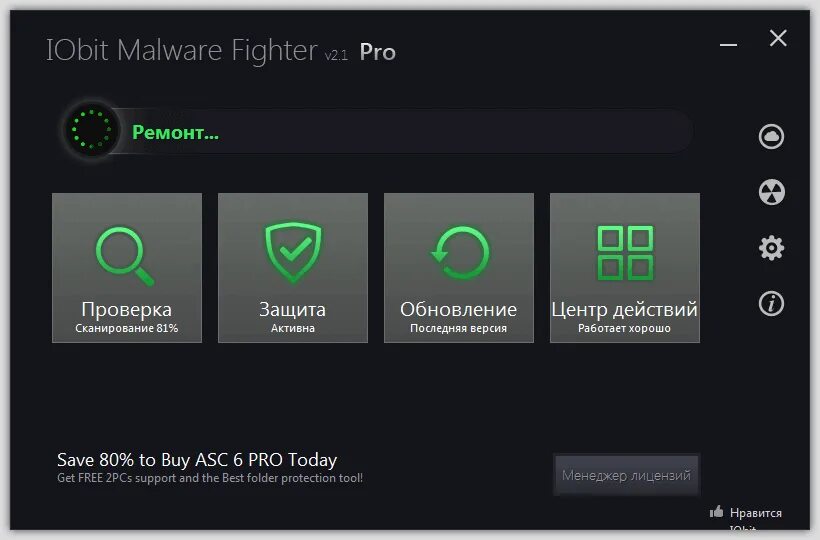Open the cloud security icon in sidebar
Viewport: 820px width, 540px height.
coord(771,136)
